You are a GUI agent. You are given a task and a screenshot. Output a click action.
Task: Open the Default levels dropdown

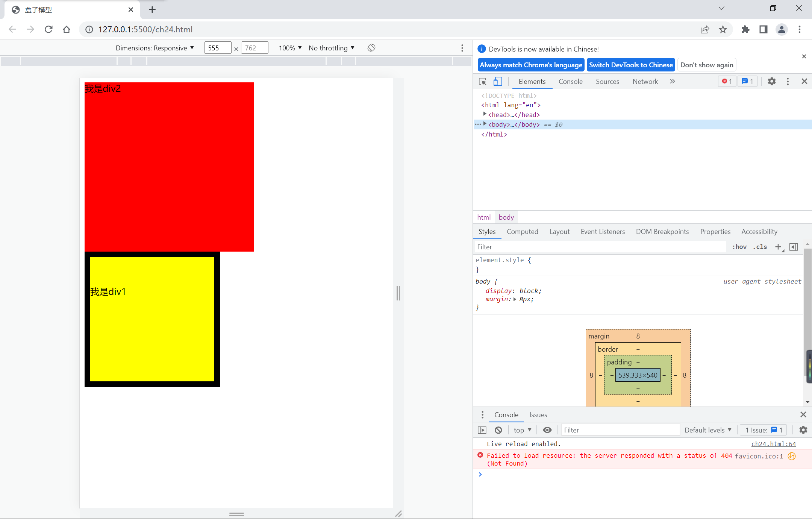coord(708,430)
